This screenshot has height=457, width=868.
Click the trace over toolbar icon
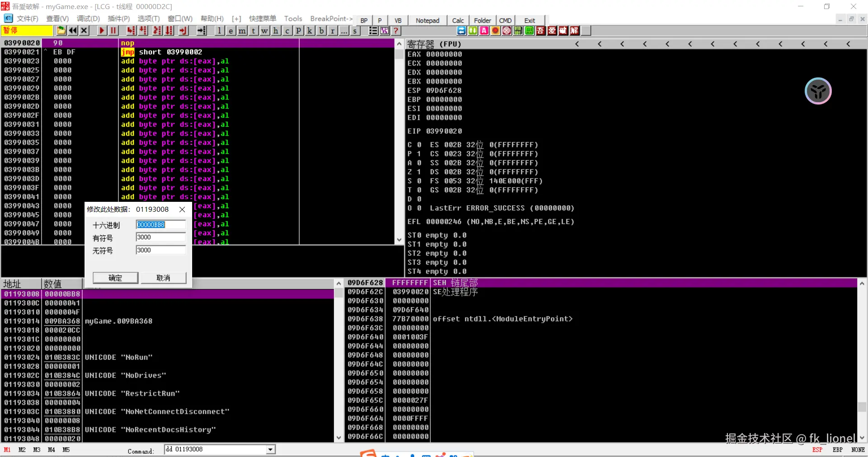coord(169,30)
